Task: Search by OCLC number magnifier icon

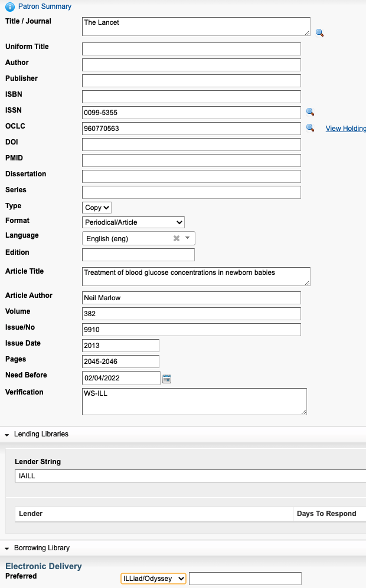Action: 310,128
